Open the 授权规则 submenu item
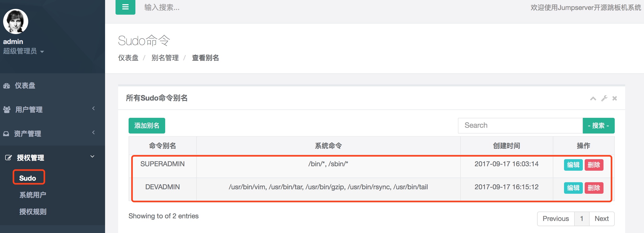Viewport: 644px width, 233px height. point(33,212)
